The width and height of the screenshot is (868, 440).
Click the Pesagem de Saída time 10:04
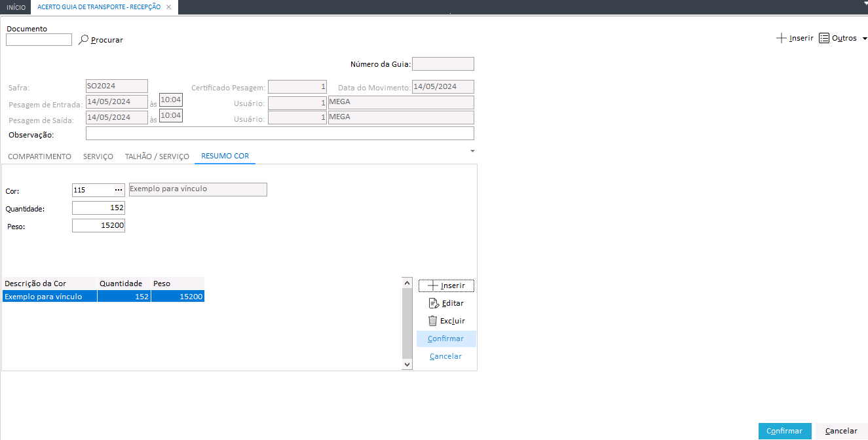170,115
